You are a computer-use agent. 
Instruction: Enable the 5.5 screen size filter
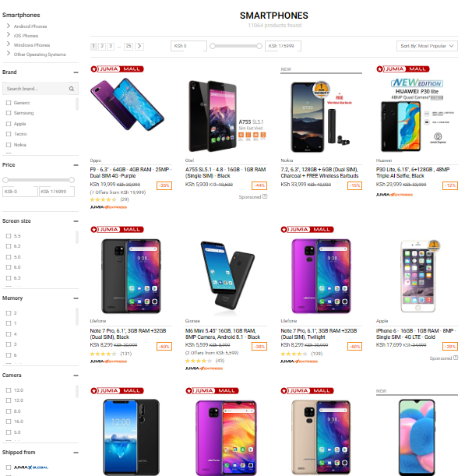pyautogui.click(x=9, y=236)
